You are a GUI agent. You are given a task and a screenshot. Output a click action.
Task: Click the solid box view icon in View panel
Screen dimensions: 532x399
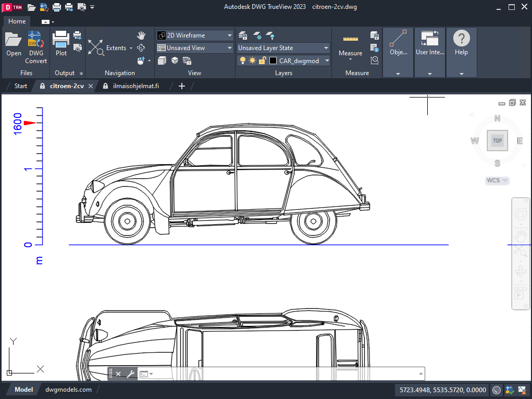pyautogui.click(x=162, y=61)
